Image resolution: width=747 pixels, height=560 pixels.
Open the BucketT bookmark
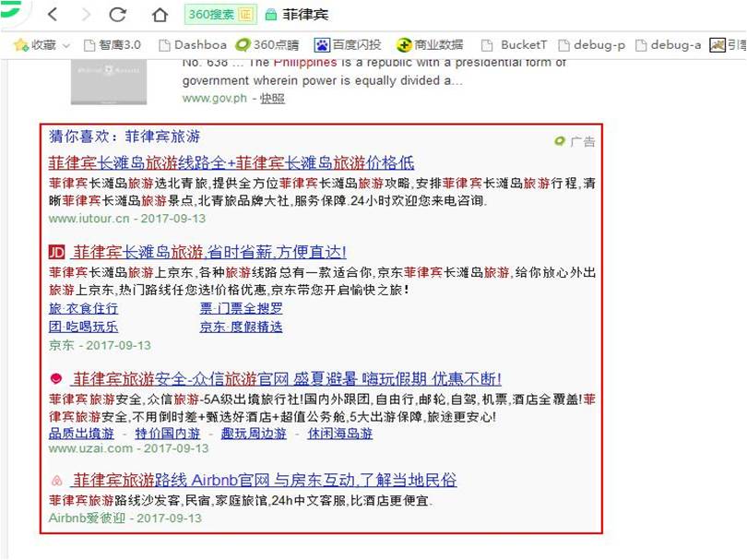click(x=514, y=45)
